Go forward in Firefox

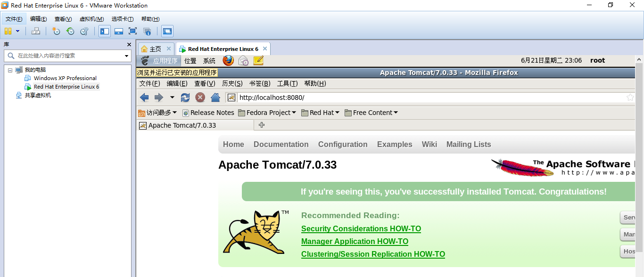[159, 98]
